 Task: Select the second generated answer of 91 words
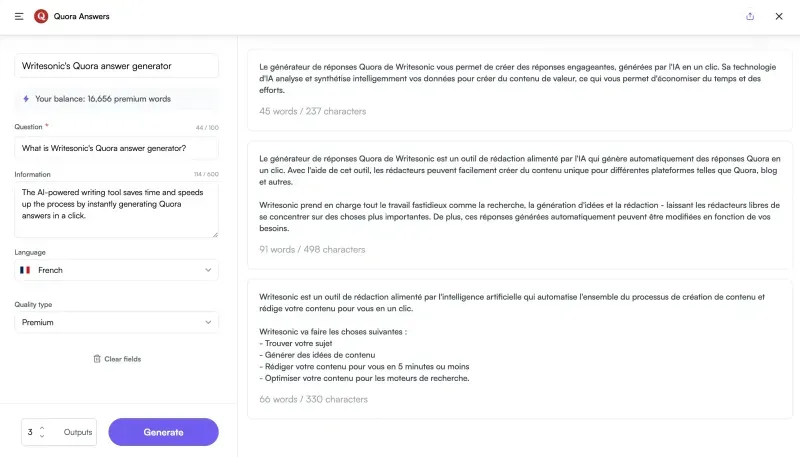pyautogui.click(x=519, y=205)
